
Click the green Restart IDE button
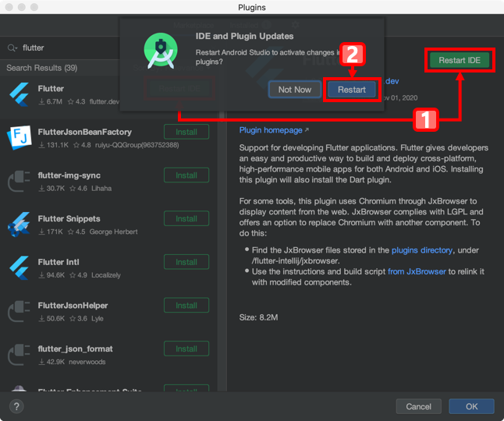click(460, 60)
